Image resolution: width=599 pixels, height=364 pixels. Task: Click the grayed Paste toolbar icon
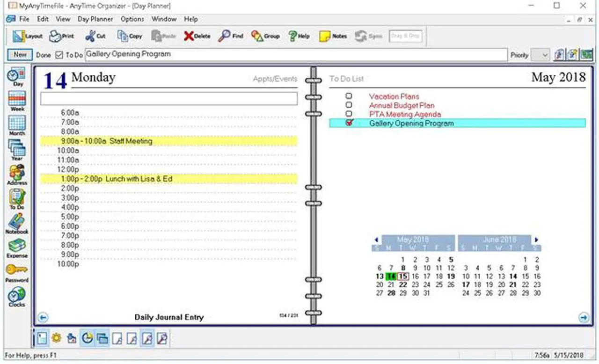coord(164,36)
